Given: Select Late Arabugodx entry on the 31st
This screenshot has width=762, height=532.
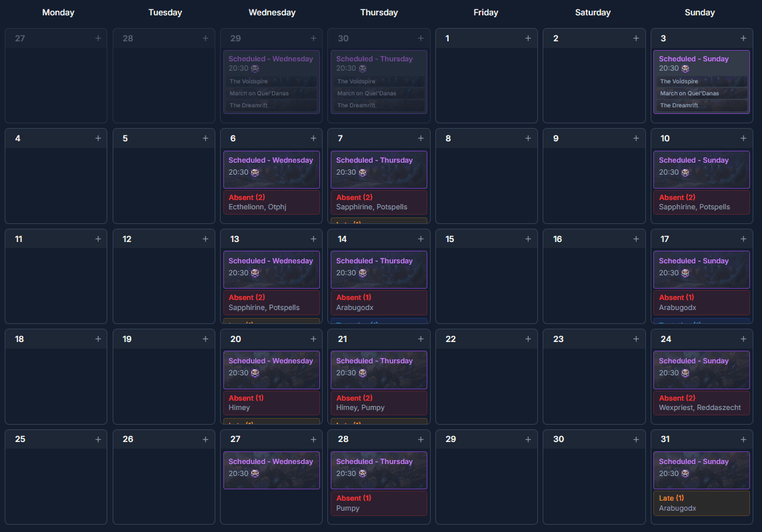Looking at the screenshot, I should pyautogui.click(x=701, y=503).
